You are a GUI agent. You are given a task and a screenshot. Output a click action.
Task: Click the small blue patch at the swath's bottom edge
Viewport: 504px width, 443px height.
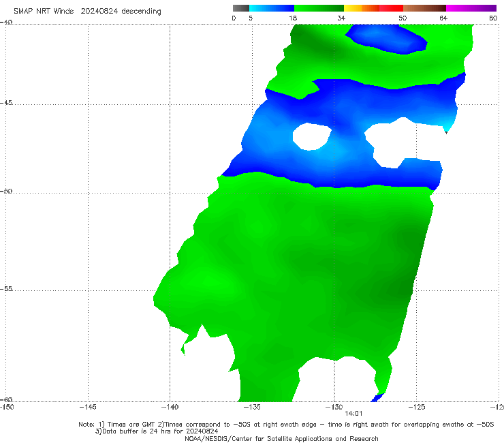[x=377, y=397]
